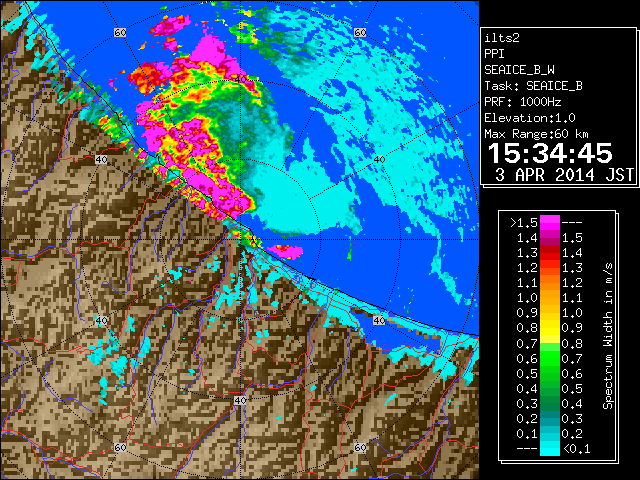The image size is (640, 480).
Task: Select the Elevation:1.0 text
Action: point(530,118)
